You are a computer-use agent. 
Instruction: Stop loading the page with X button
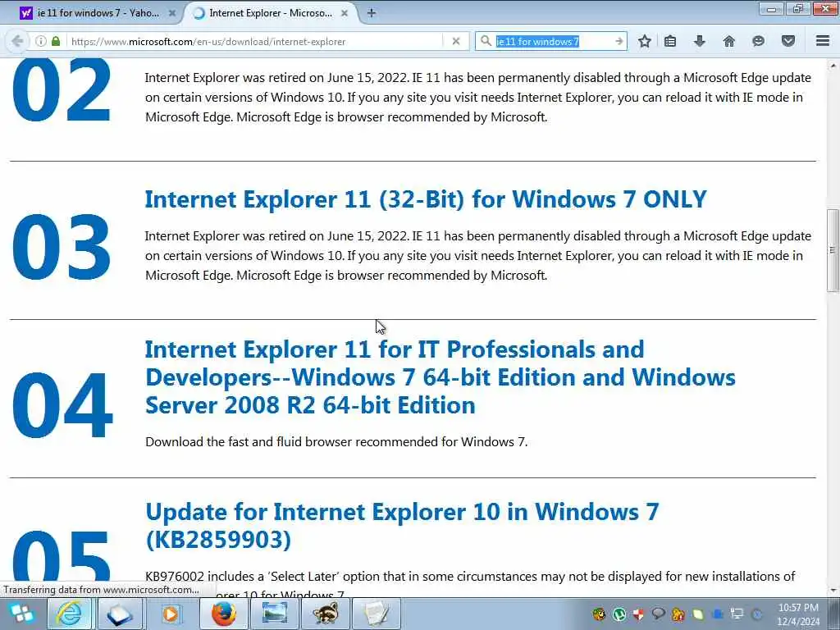tap(456, 41)
